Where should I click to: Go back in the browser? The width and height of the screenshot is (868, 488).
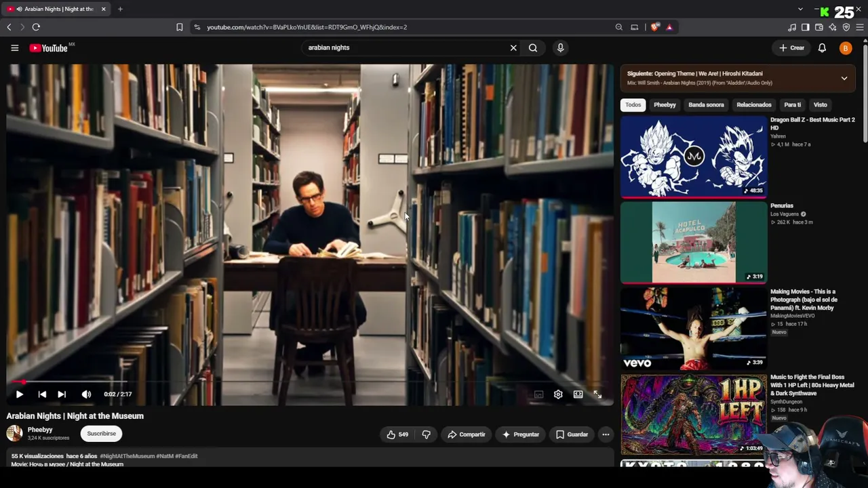coord(9,27)
